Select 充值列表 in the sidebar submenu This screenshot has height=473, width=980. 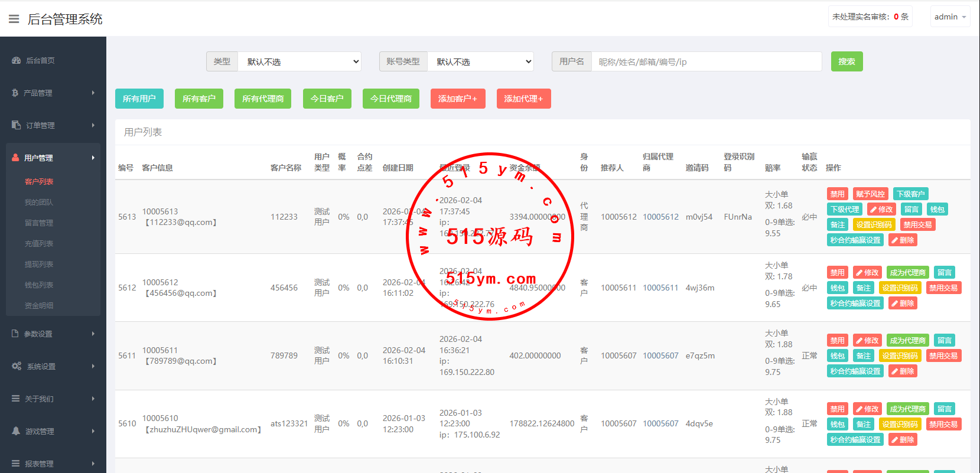39,243
